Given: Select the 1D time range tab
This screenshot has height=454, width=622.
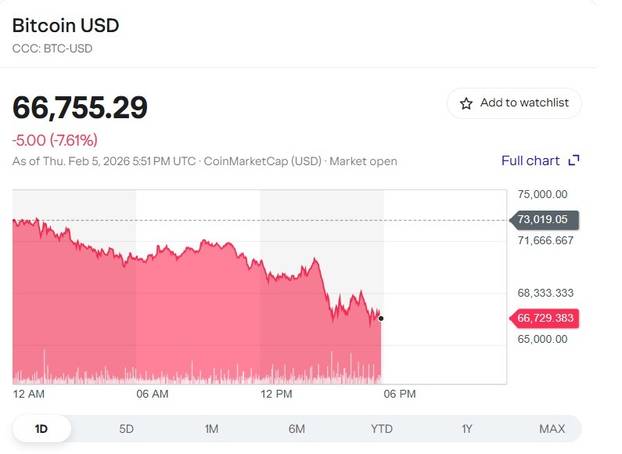Looking at the screenshot, I should pos(41,429).
